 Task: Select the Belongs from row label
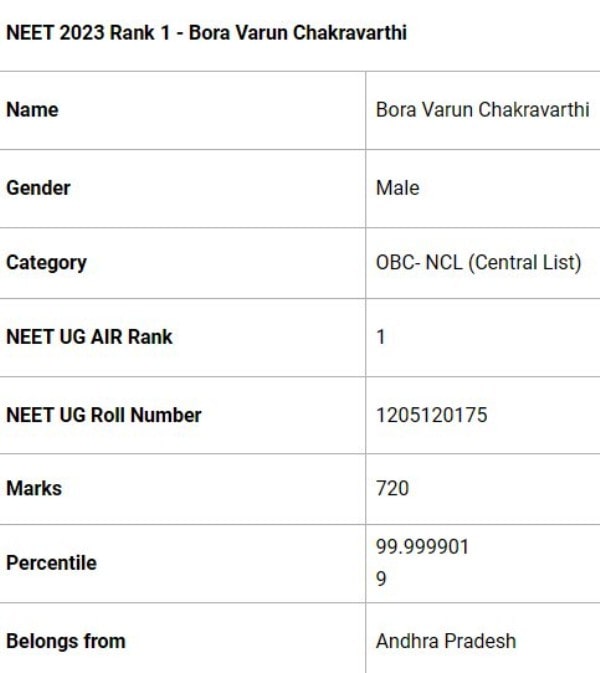(66, 641)
